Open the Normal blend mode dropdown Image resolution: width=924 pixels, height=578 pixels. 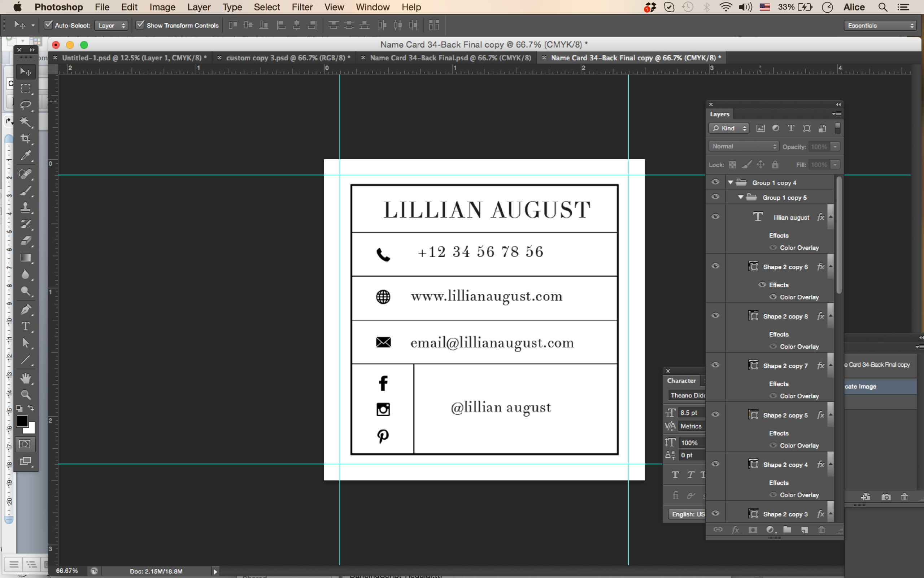(744, 146)
